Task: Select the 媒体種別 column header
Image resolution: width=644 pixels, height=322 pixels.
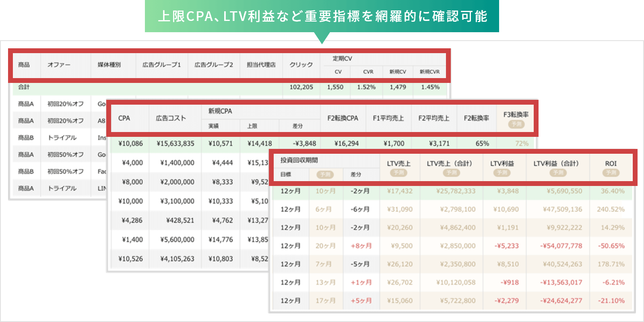Action: pos(109,65)
